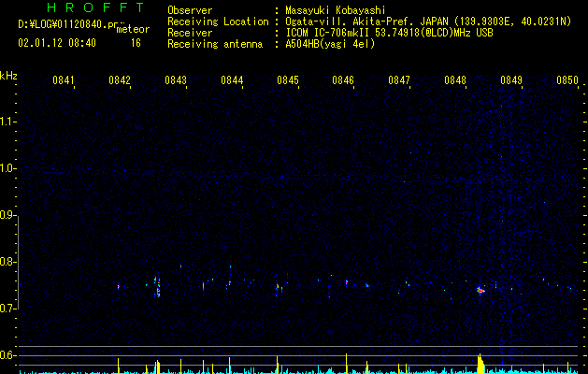Click the 0846 time marker
Image resolution: width=588 pixels, height=374 pixels.
coord(343,79)
